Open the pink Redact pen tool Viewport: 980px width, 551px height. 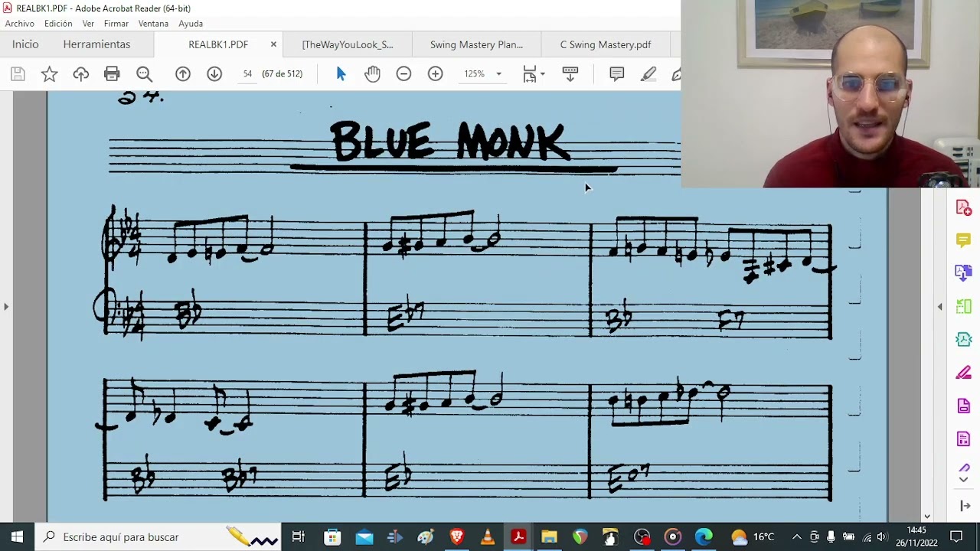tap(964, 373)
